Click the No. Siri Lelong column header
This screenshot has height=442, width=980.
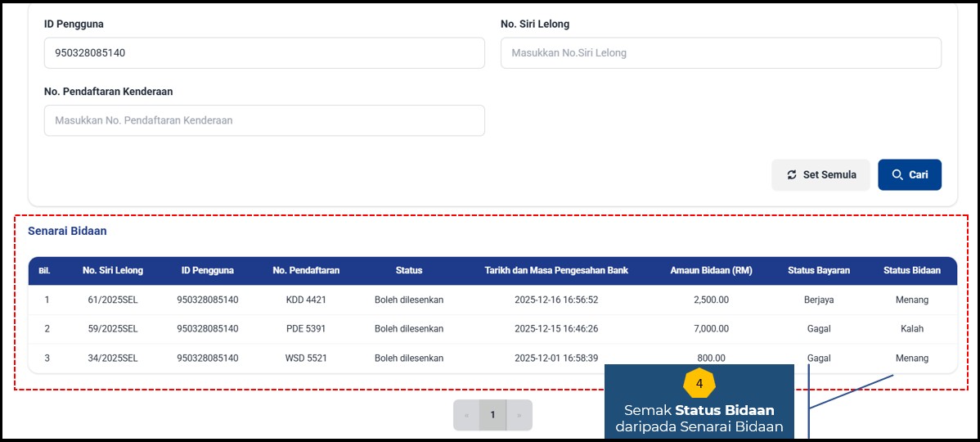coord(113,270)
